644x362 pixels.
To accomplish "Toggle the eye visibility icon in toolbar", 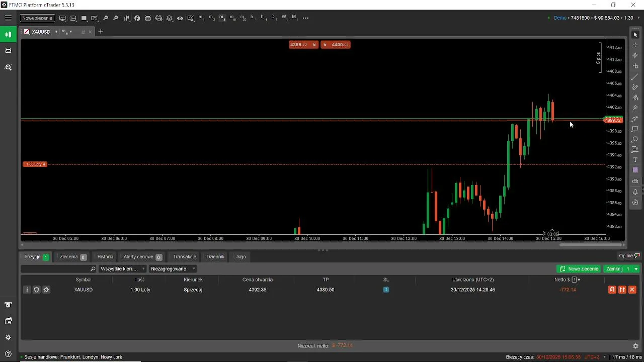I will (180, 18).
